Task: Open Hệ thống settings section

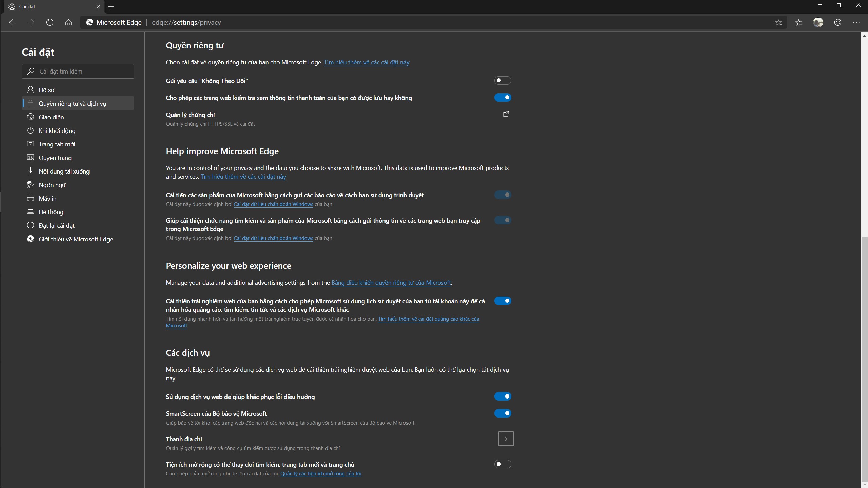Action: tap(78, 212)
